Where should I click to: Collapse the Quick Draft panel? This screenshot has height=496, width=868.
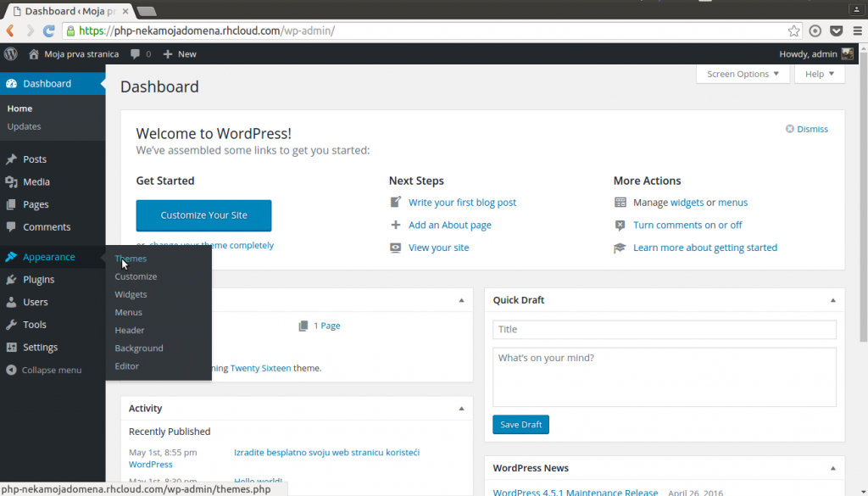[832, 300]
